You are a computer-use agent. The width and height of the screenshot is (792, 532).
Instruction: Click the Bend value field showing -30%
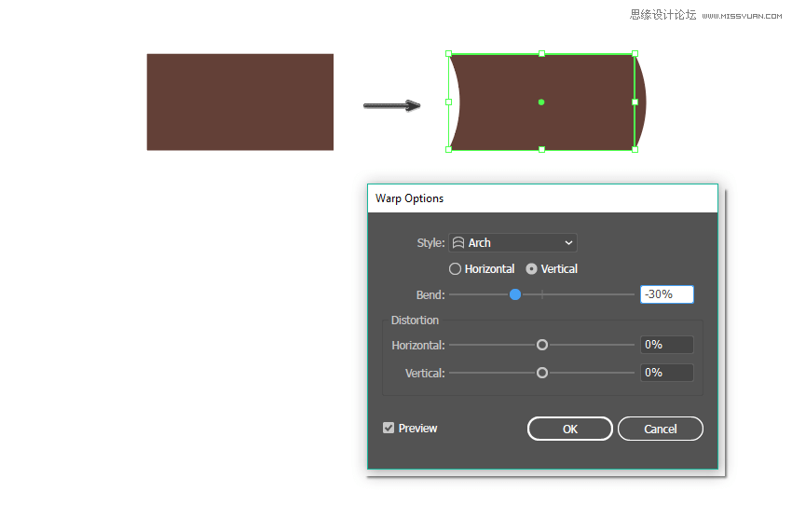pyautogui.click(x=666, y=294)
